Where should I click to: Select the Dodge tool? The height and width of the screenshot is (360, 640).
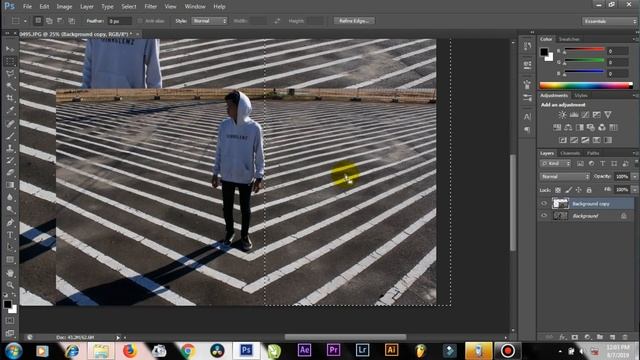pos(10,209)
